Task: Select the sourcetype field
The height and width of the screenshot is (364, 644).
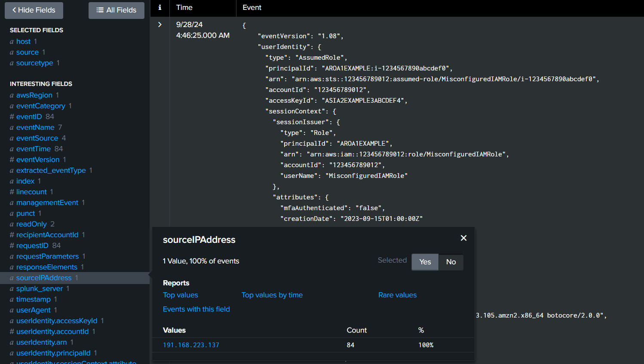Action: point(35,63)
